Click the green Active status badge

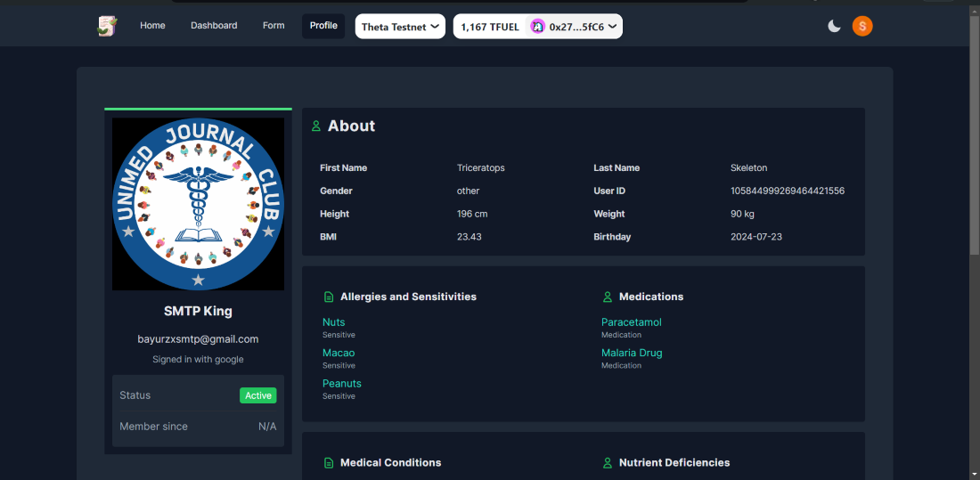[258, 395]
